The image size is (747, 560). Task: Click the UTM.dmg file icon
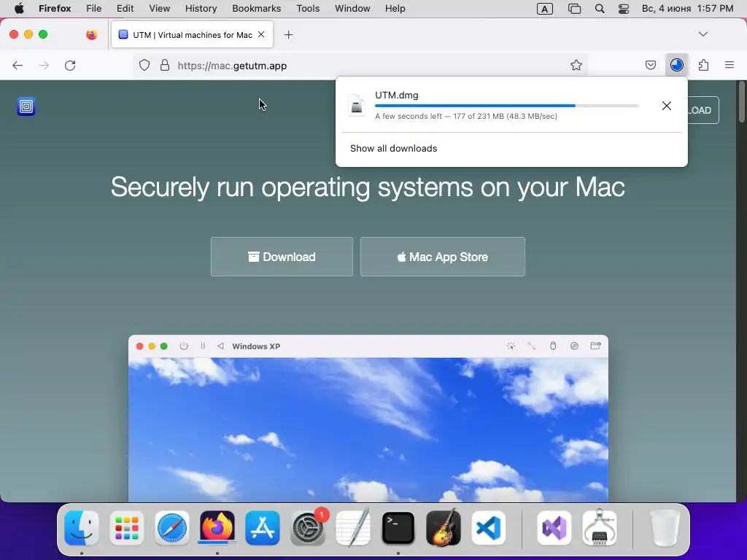[357, 105]
